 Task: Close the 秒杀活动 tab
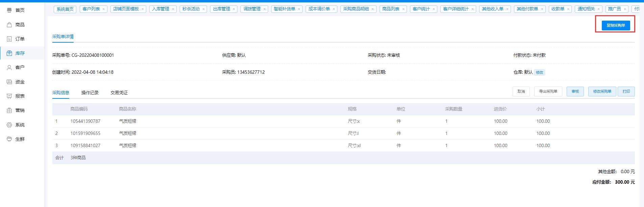pyautogui.click(x=203, y=9)
